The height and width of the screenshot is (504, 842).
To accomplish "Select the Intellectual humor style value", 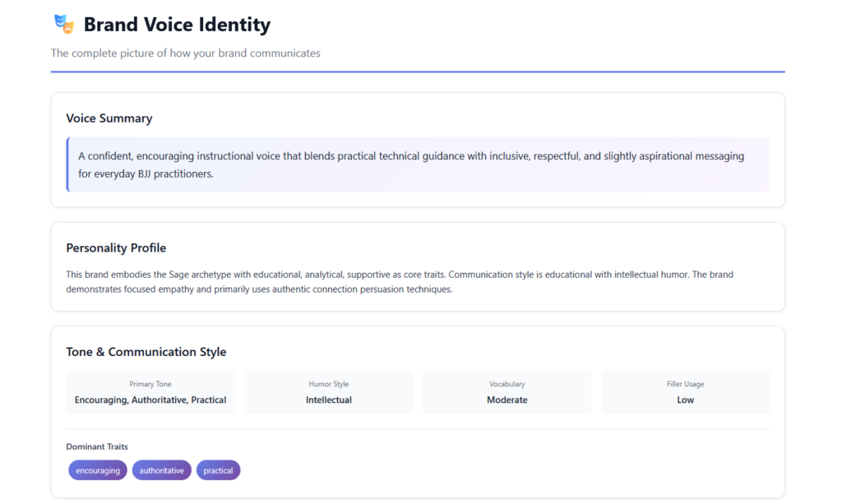I will tap(329, 400).
